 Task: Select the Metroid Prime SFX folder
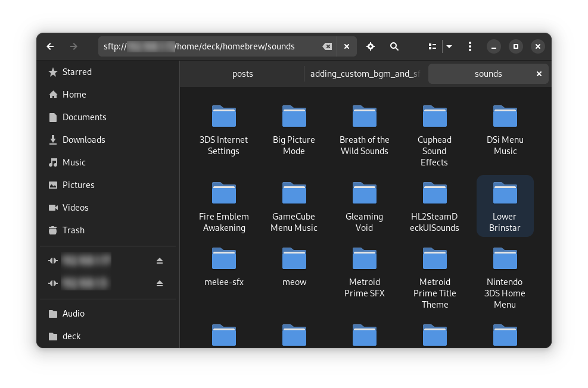coord(365,273)
